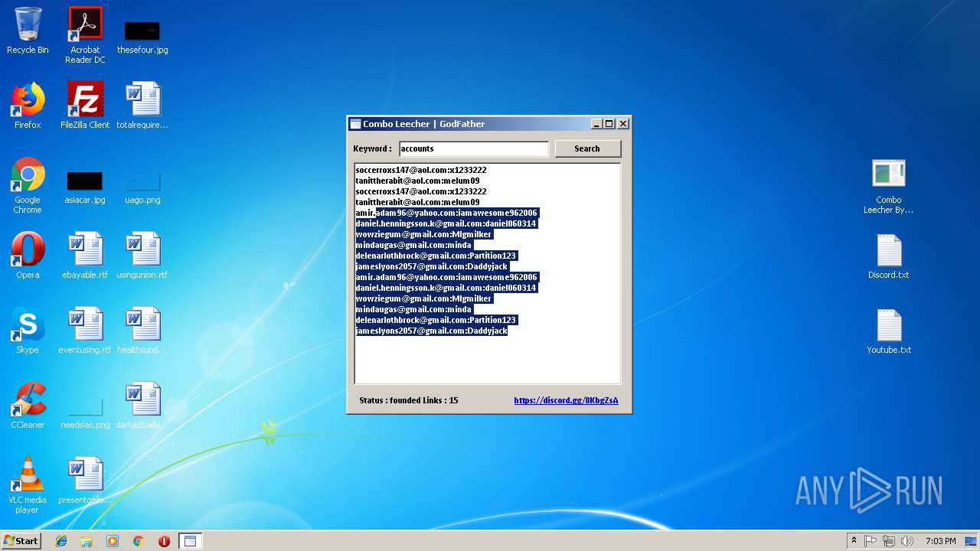Launch the CCleaner desktop shortcut
The width and height of the screenshot is (980, 551).
click(x=28, y=406)
